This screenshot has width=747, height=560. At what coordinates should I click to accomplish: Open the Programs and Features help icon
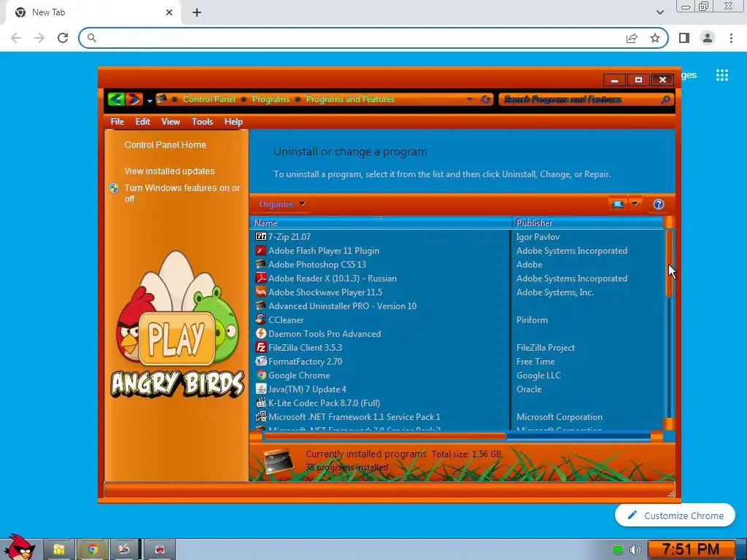tap(659, 204)
